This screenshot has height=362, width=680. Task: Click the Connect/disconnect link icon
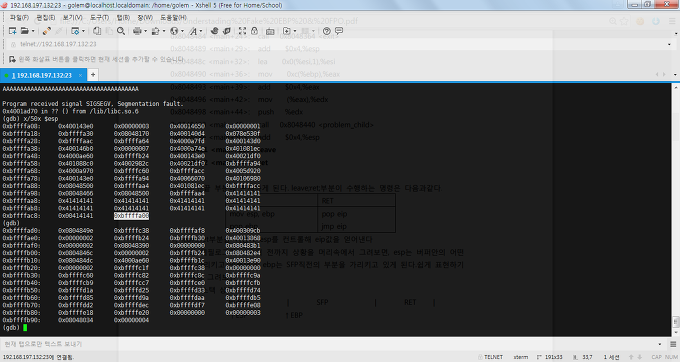[x=47, y=31]
